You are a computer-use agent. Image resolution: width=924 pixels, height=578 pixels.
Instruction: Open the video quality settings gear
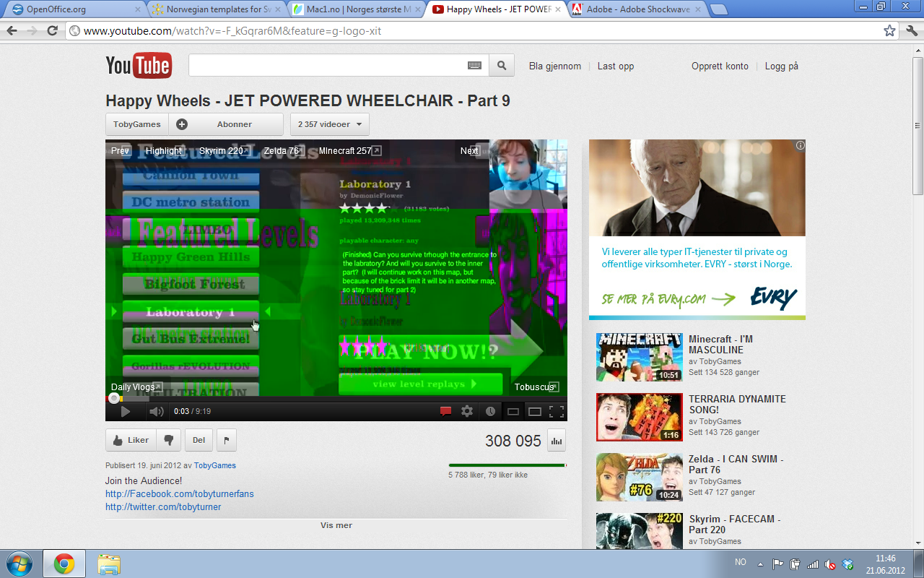click(x=467, y=412)
